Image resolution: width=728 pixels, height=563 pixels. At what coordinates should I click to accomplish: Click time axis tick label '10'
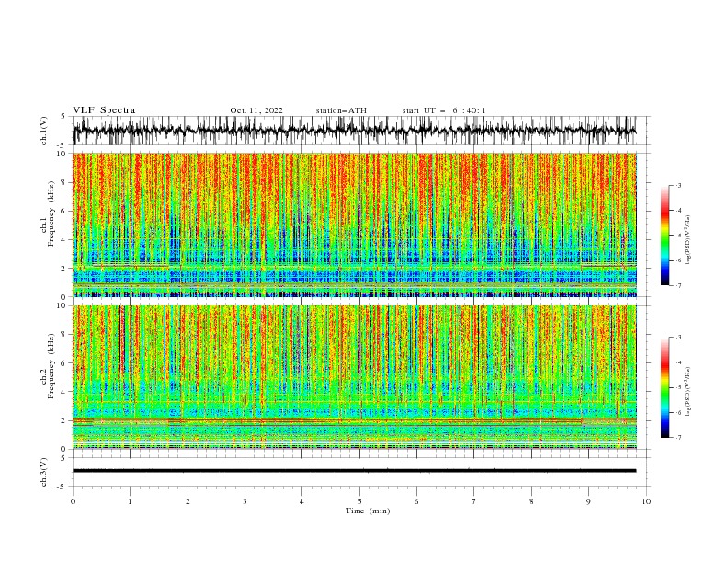[x=646, y=501]
